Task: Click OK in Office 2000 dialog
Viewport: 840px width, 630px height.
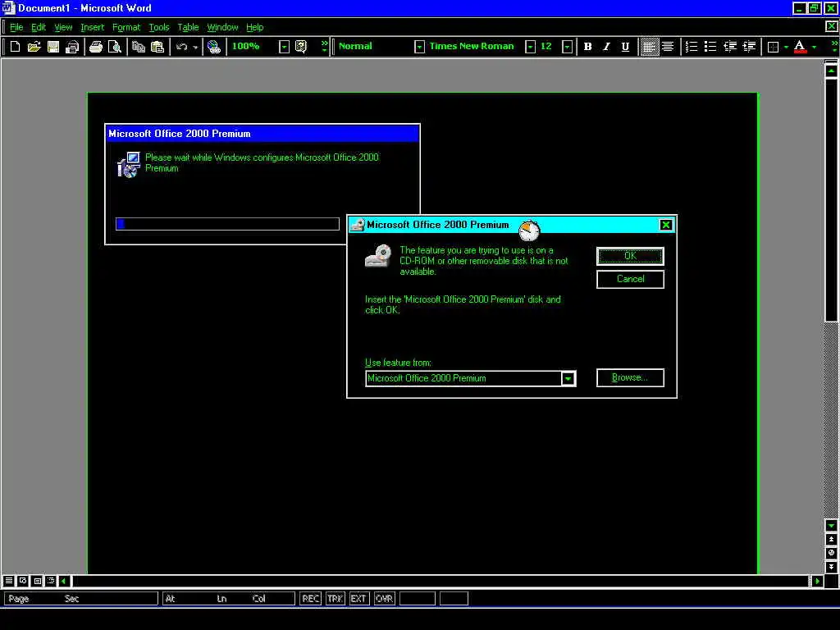Action: point(630,256)
